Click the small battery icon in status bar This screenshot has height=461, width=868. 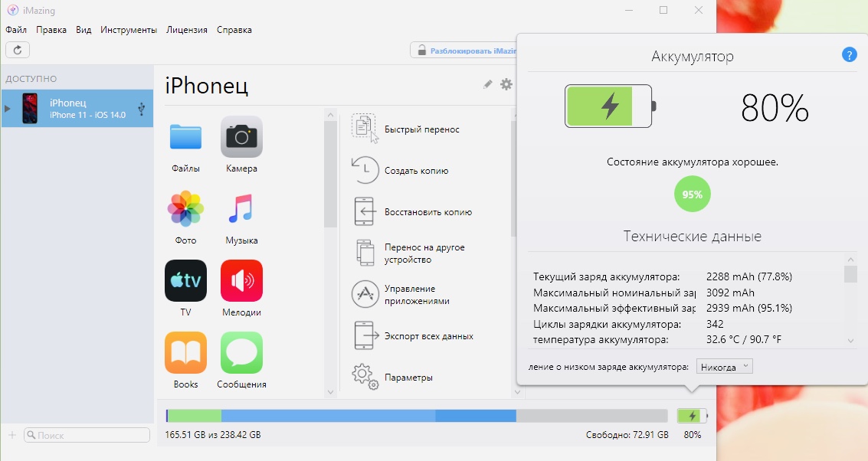click(692, 416)
